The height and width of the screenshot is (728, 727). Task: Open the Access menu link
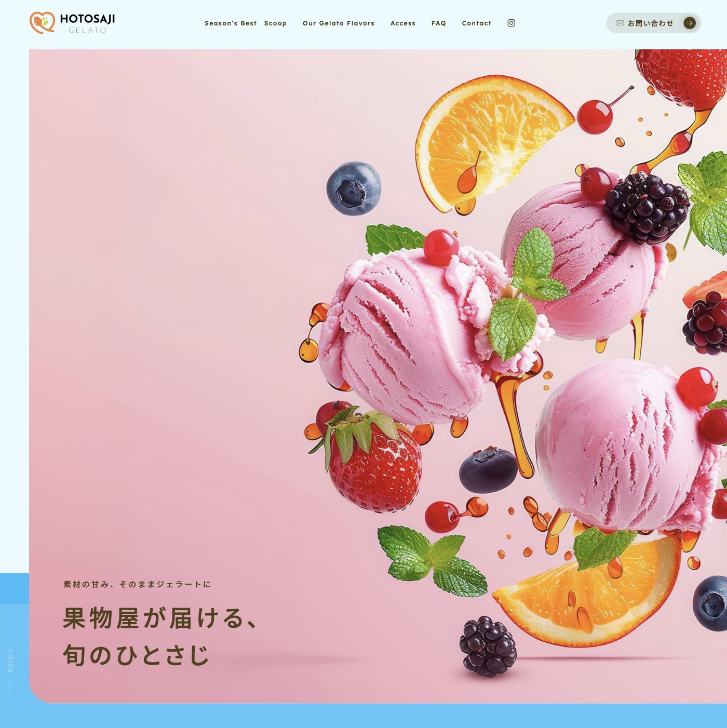pos(403,23)
